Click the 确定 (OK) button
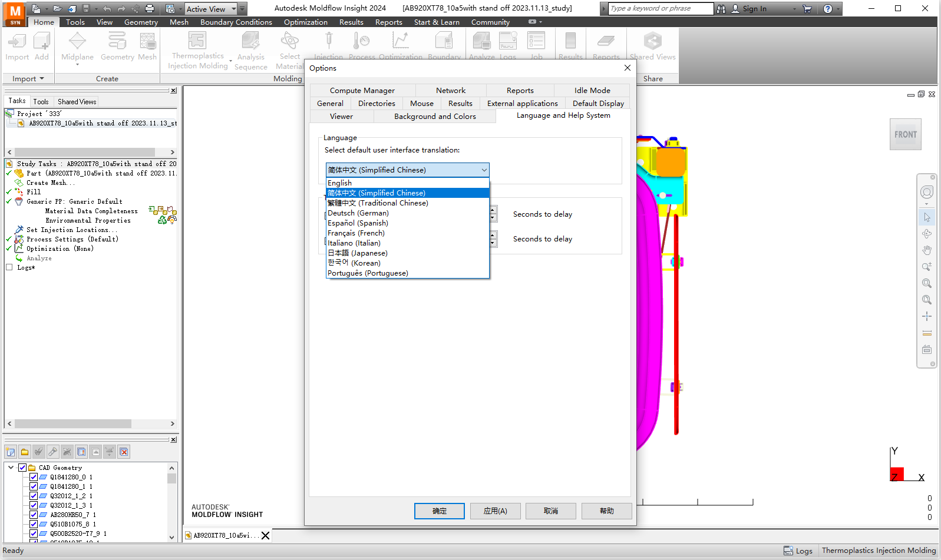This screenshot has height=560, width=941. point(440,511)
